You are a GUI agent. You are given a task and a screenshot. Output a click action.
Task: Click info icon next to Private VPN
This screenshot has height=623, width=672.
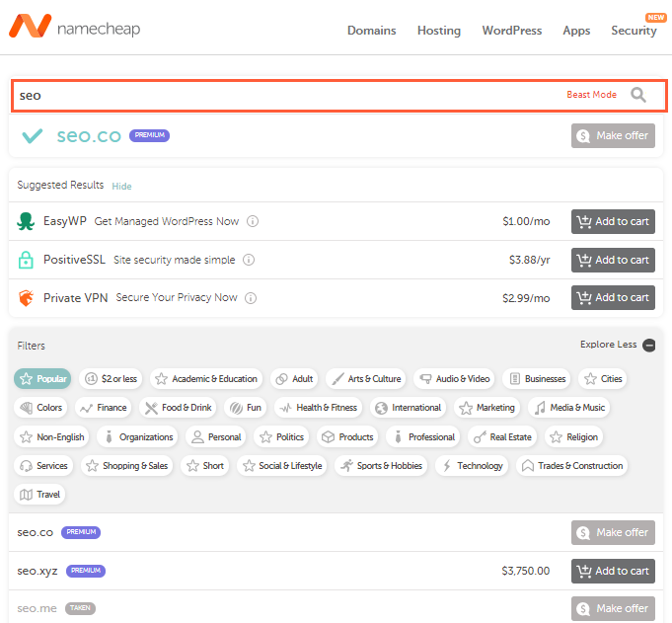(x=251, y=298)
